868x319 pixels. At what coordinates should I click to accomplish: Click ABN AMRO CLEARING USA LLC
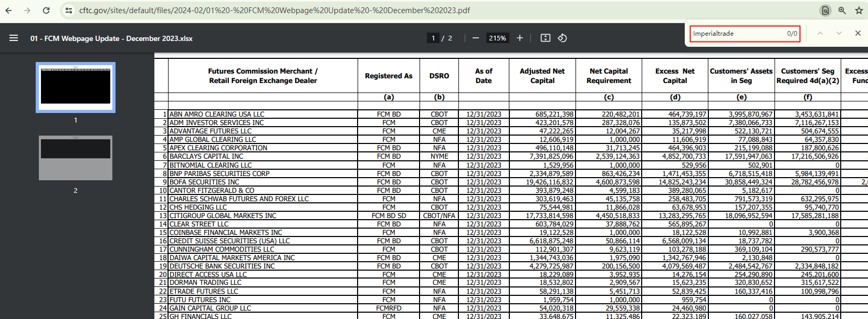217,114
